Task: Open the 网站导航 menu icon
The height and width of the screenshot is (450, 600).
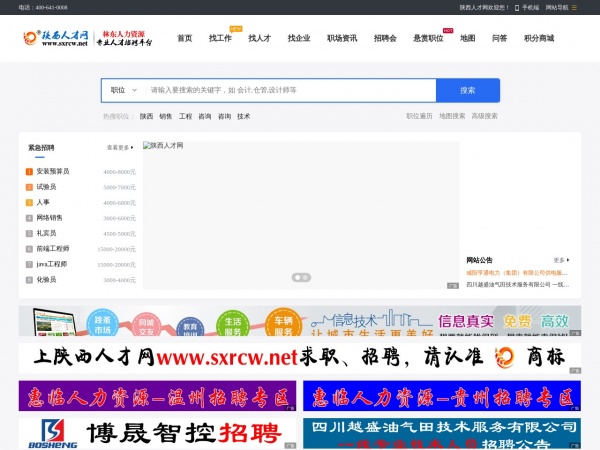Action: tap(574, 7)
